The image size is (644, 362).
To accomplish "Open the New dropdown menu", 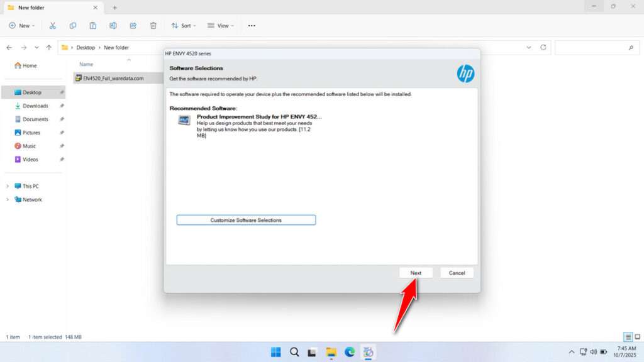I will point(22,25).
